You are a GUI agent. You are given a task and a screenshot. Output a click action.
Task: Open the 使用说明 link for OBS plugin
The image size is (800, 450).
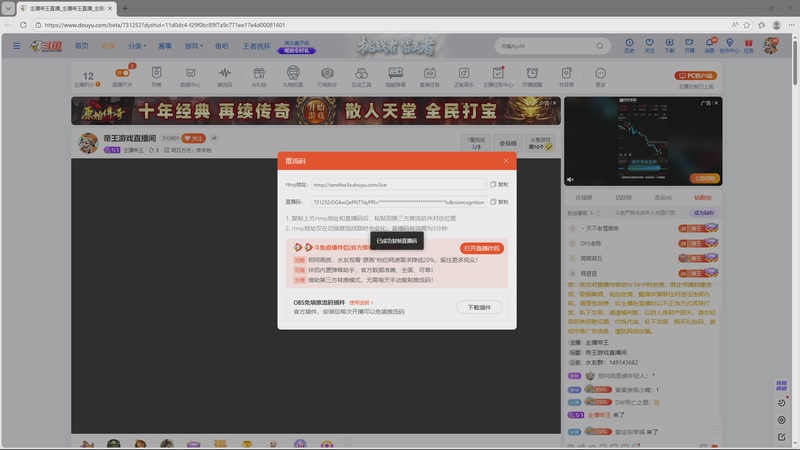[x=361, y=303]
